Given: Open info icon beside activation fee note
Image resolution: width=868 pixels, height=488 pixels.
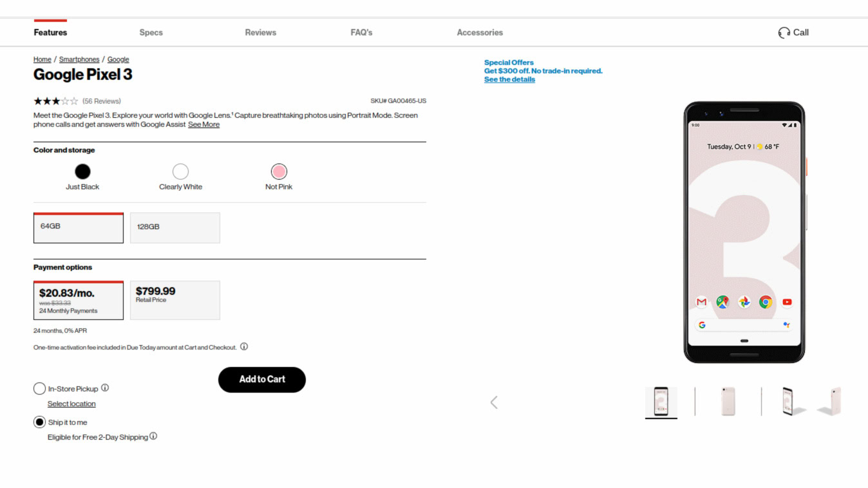Looking at the screenshot, I should click(244, 346).
